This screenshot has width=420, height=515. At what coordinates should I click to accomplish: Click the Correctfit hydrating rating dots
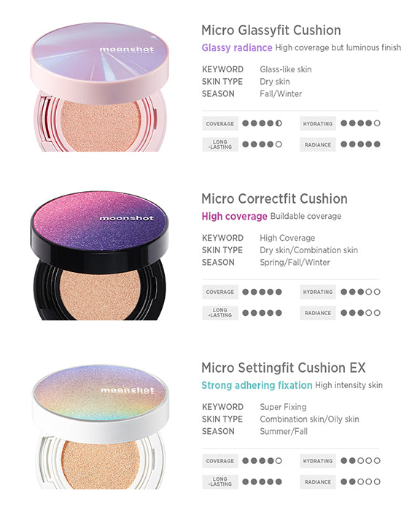tap(360, 292)
